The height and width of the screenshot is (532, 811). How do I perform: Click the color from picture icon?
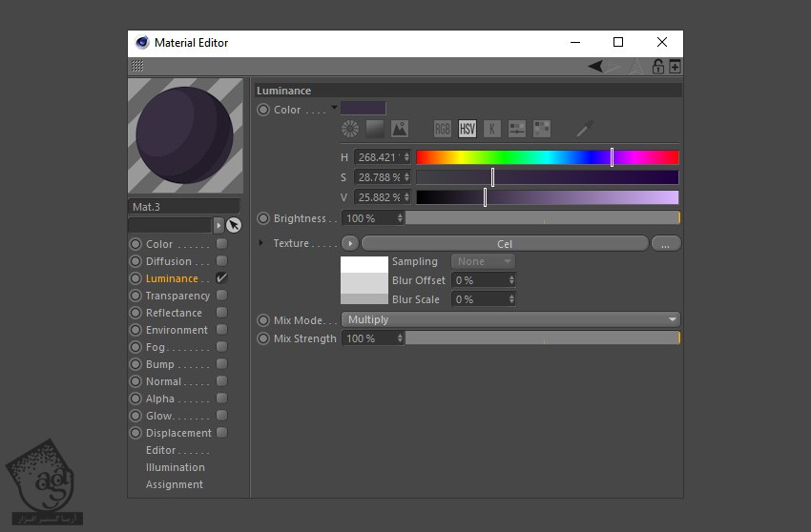[x=400, y=129]
